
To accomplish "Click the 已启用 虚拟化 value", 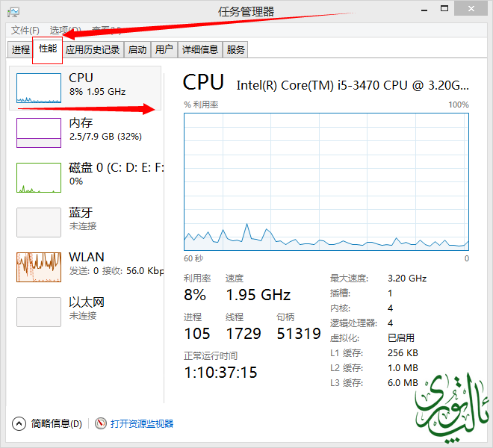I will click(401, 338).
